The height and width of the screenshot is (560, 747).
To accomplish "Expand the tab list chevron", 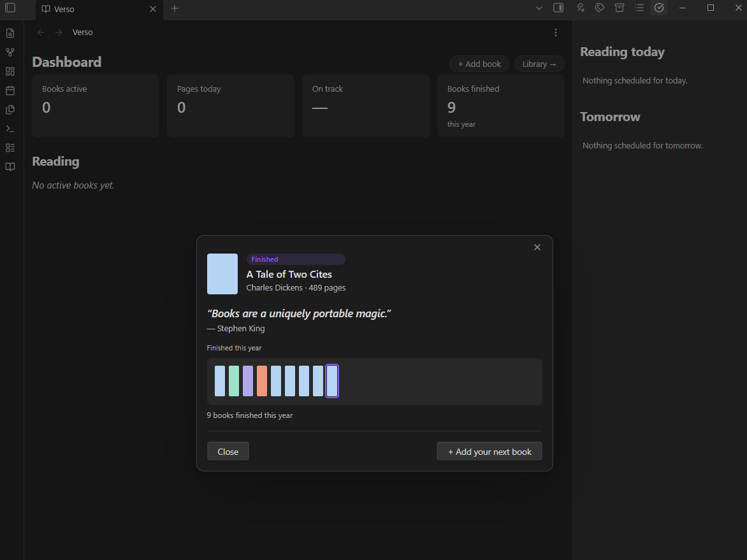I will [x=539, y=8].
